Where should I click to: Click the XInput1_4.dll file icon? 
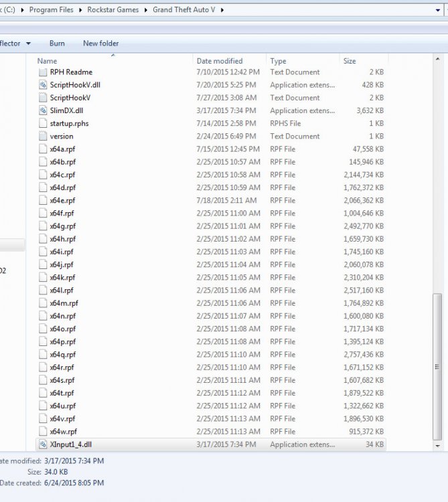43,444
